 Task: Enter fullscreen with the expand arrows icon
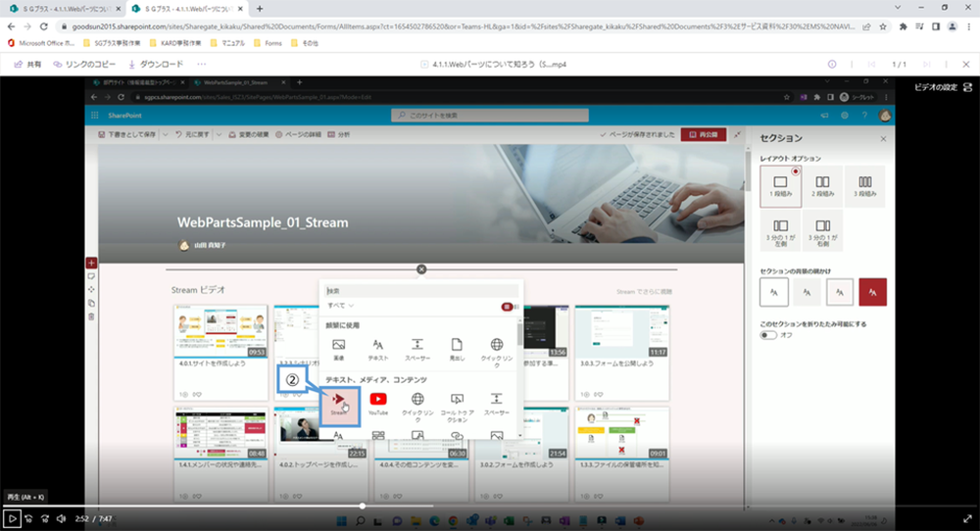(x=967, y=518)
